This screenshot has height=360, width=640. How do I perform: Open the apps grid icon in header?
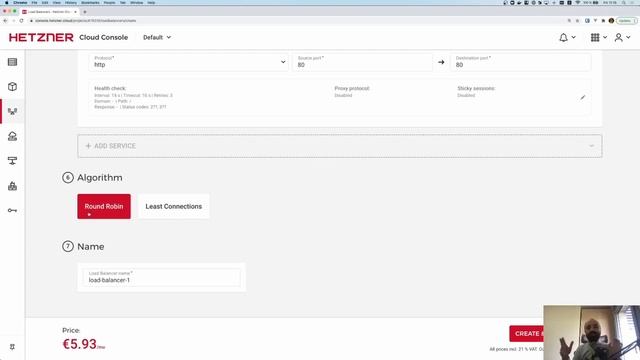click(x=595, y=38)
